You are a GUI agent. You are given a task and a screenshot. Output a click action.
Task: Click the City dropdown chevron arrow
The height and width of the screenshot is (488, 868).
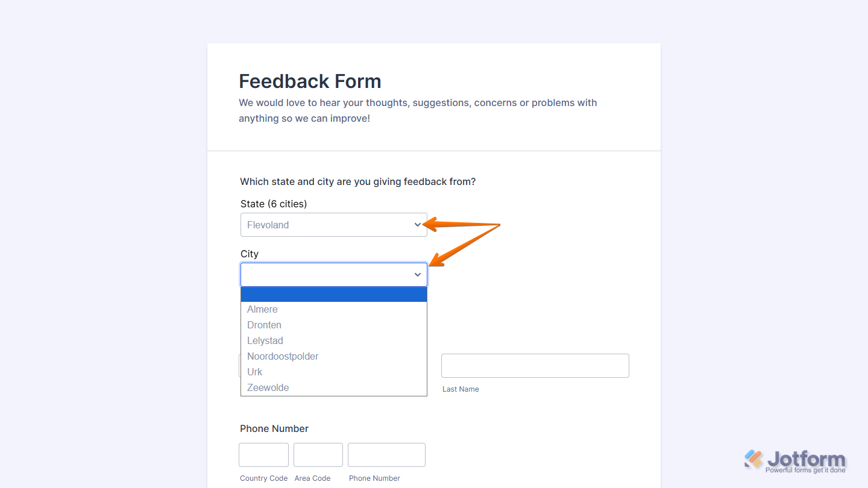[x=417, y=274]
